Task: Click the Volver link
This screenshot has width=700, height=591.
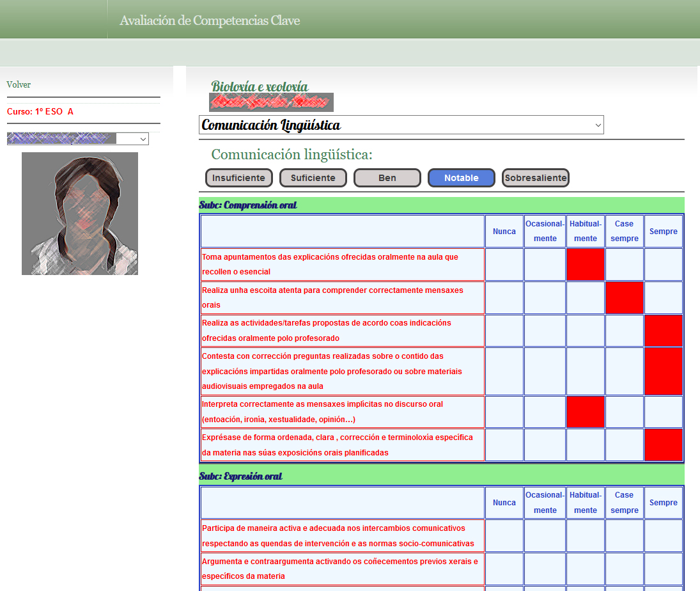Action: click(x=19, y=84)
